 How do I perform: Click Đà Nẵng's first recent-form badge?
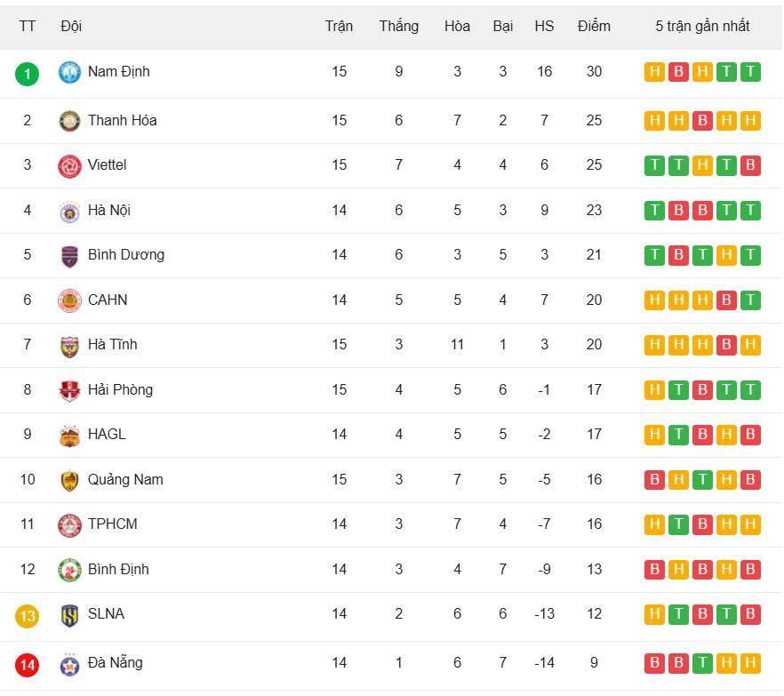[x=654, y=663]
